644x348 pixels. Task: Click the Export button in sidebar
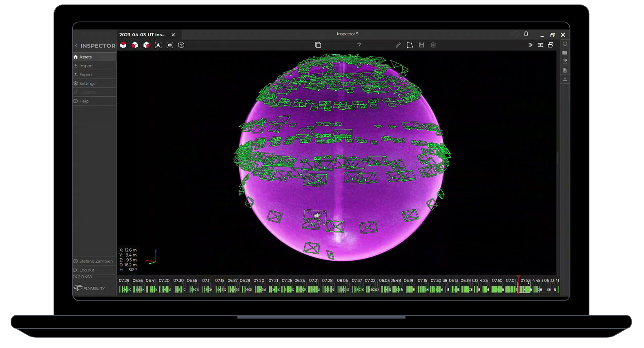tap(85, 75)
